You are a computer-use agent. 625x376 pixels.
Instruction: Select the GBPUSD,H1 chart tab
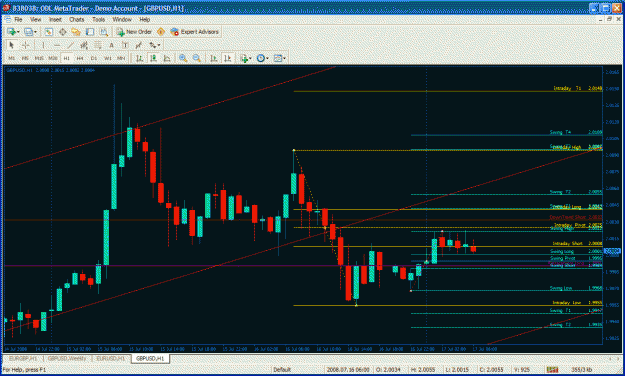pyautogui.click(x=150, y=358)
